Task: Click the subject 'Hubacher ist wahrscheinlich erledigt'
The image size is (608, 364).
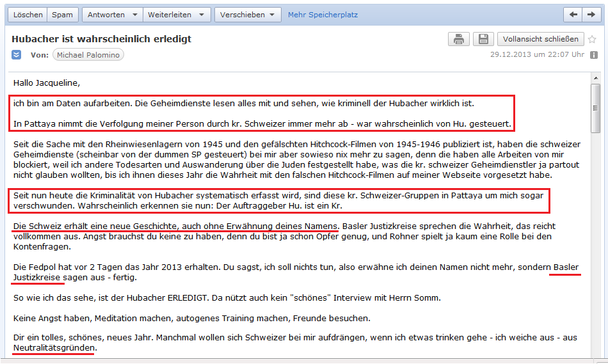Action: (x=102, y=39)
